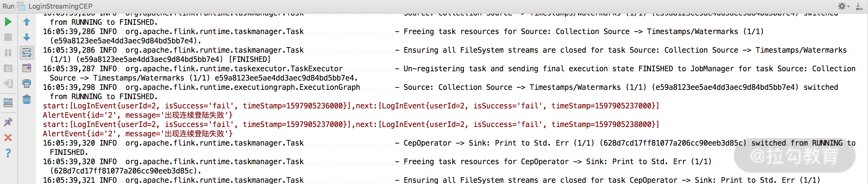Pin the Run tab with pushpin icon
The image size is (868, 184).
(x=8, y=122)
